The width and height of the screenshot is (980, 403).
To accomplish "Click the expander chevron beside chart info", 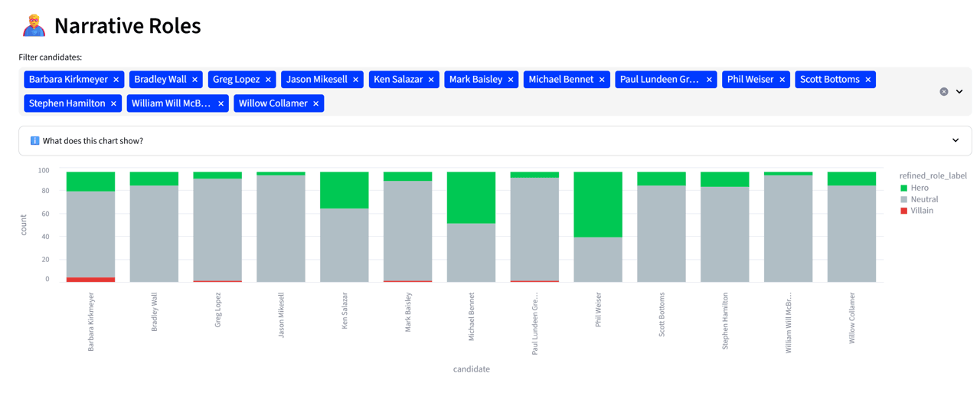I will point(955,141).
